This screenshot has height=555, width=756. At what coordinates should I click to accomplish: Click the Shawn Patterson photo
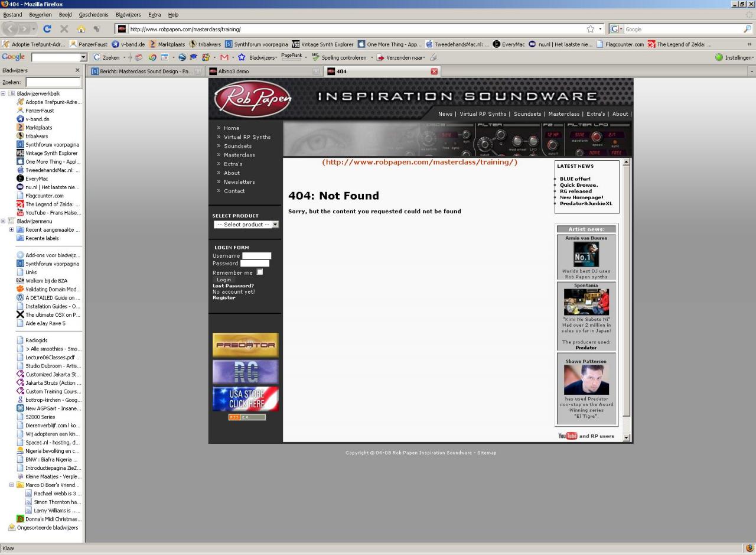(586, 379)
